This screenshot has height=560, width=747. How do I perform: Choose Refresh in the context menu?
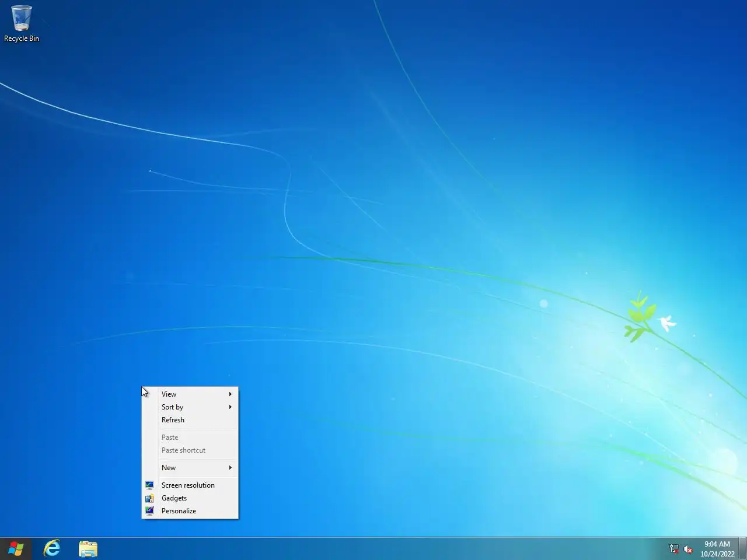190,420
